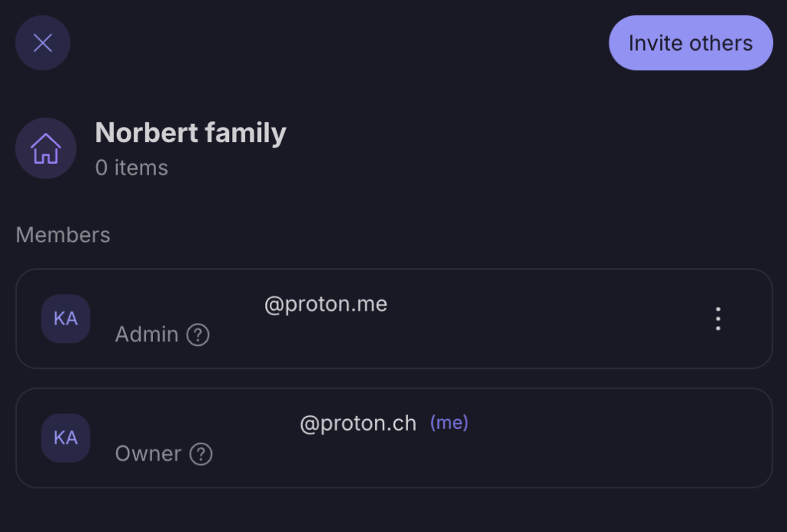Click the 0 items count text
The height and width of the screenshot is (532, 787).
pyautogui.click(x=131, y=168)
